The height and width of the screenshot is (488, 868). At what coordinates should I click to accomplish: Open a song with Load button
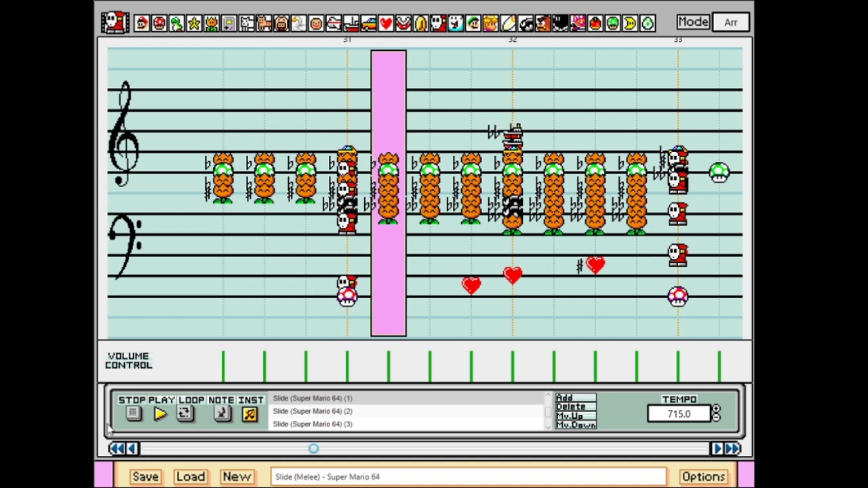tap(191, 476)
